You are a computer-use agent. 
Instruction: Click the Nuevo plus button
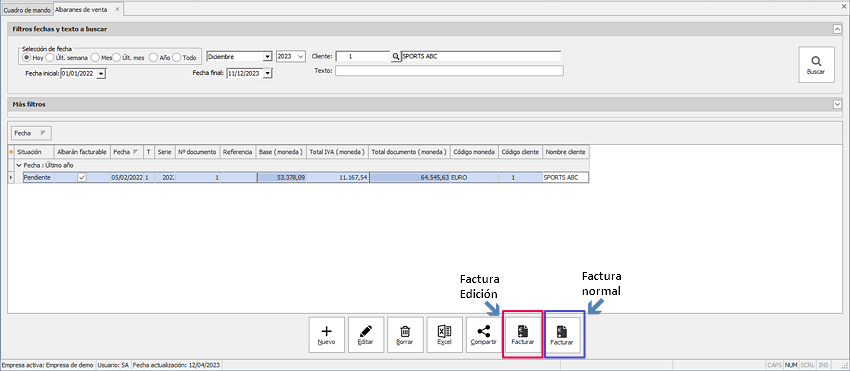(x=326, y=335)
